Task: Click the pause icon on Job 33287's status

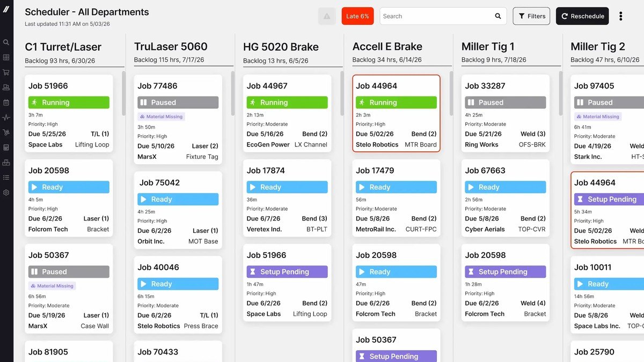Action: (x=470, y=102)
